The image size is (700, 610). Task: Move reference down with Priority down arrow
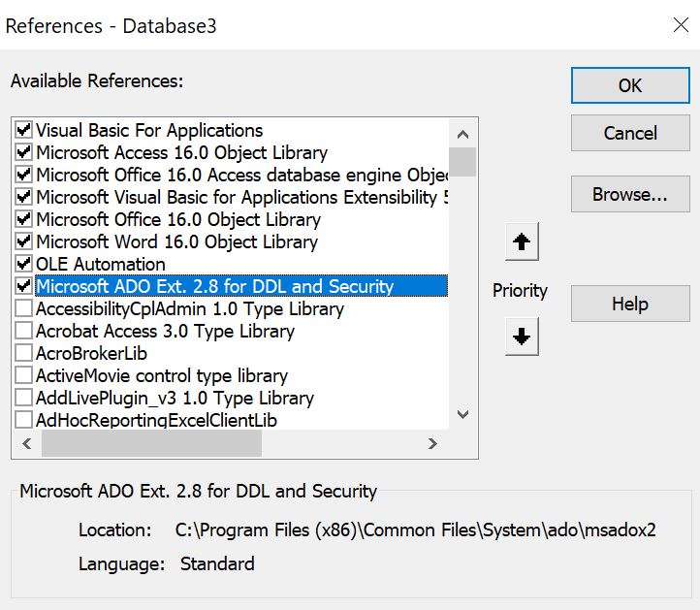tap(522, 337)
